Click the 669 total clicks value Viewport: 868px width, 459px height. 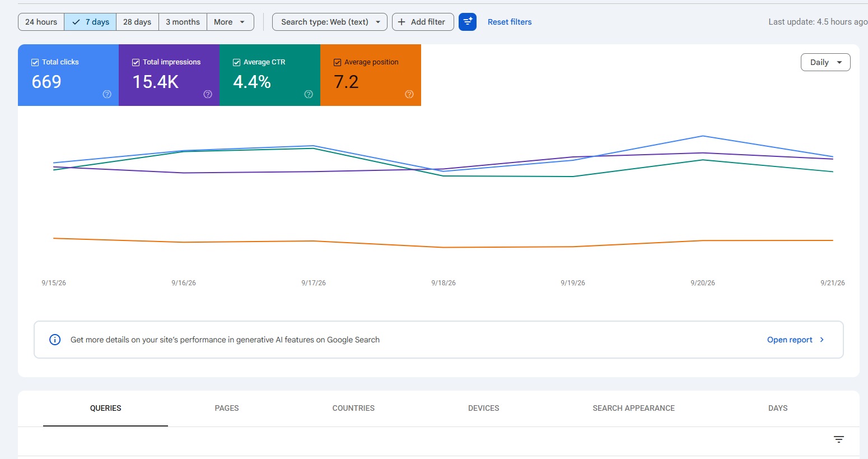tap(46, 82)
